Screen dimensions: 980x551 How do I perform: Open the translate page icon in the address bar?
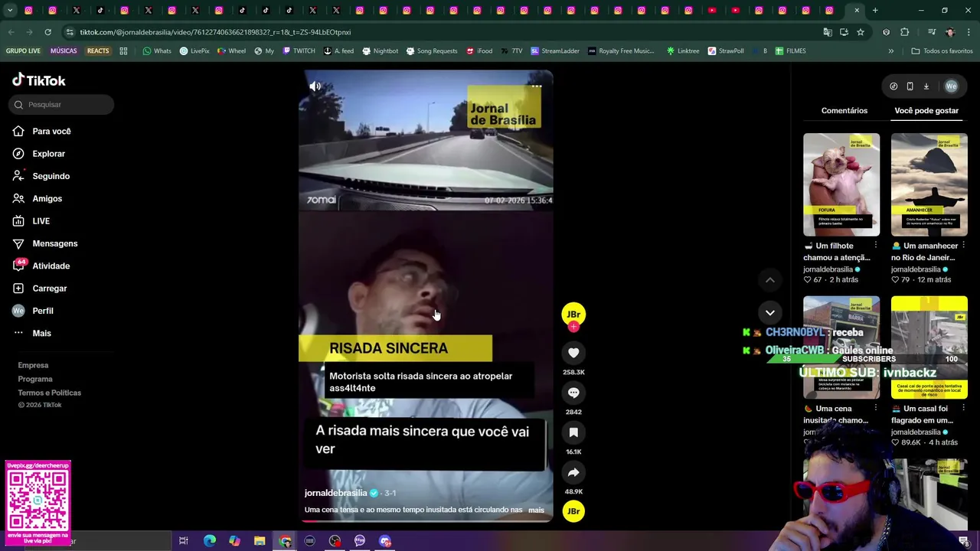coord(828,32)
